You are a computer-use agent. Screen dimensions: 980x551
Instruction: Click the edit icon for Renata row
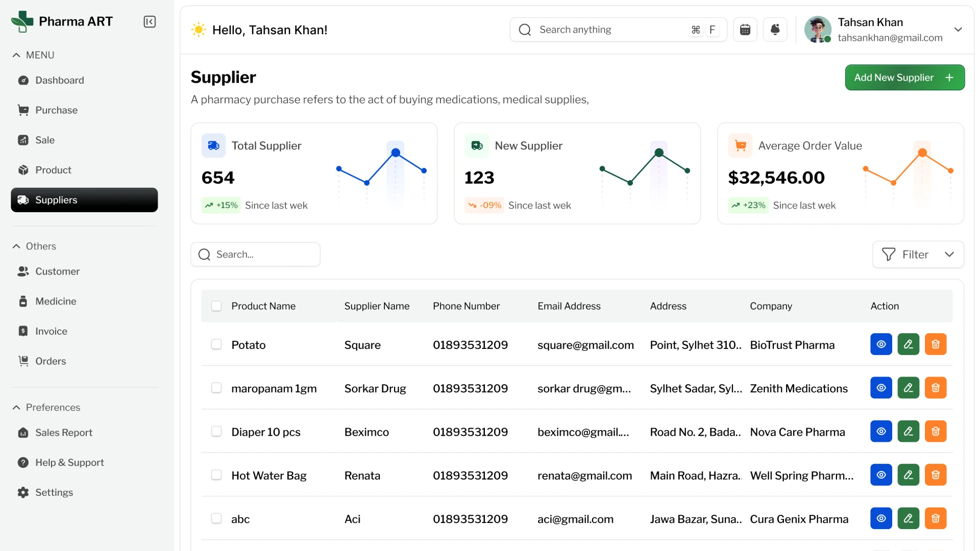point(908,475)
